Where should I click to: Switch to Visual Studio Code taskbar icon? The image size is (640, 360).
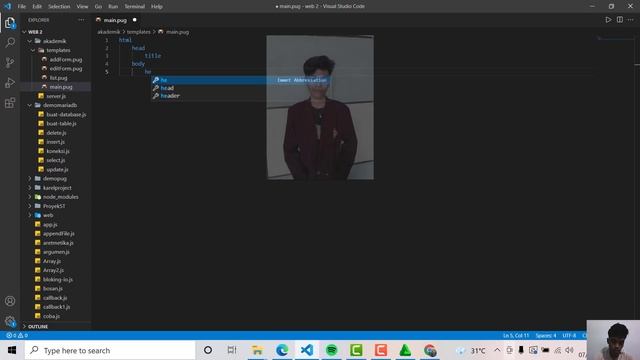point(307,350)
